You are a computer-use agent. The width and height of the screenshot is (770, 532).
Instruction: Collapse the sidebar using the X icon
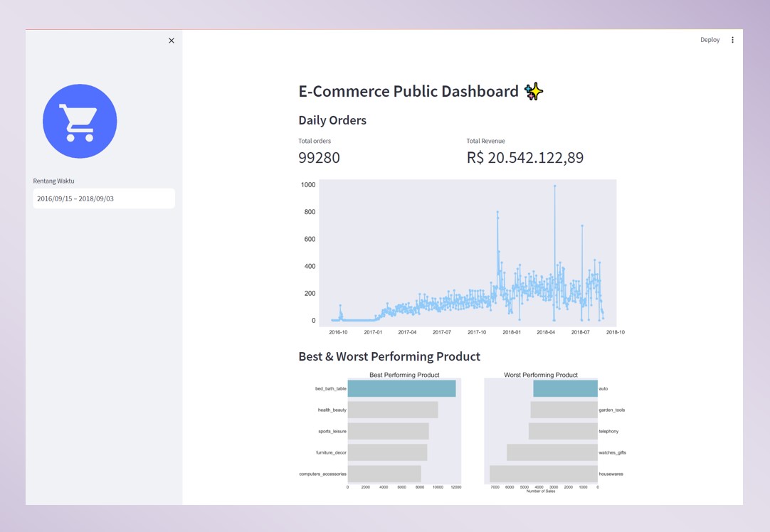coord(171,41)
